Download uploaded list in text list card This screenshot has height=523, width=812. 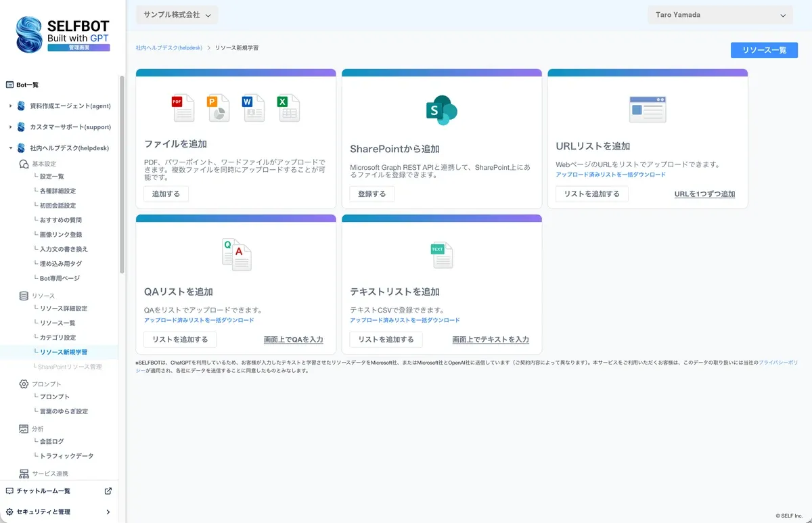click(x=405, y=320)
